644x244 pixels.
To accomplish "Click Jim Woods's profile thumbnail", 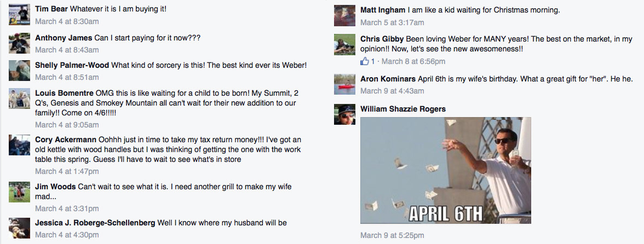I will click(20, 191).
